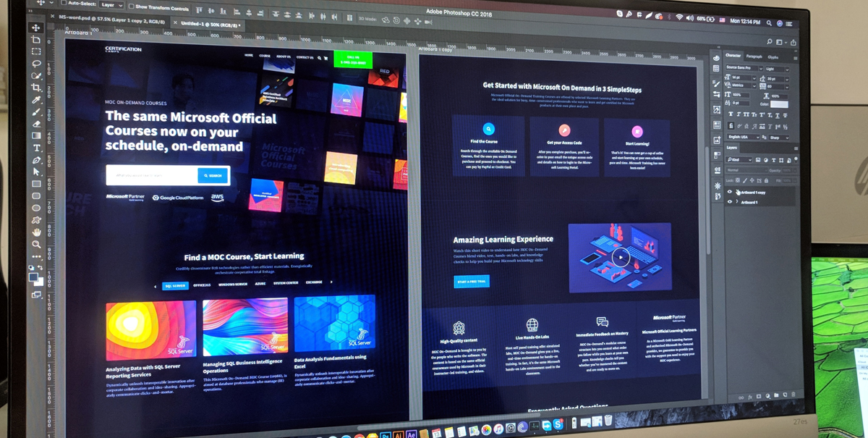Toggle Faux Italic in Character panel
Image resolution: width=868 pixels, height=438 pixels.
pyautogui.click(x=739, y=115)
